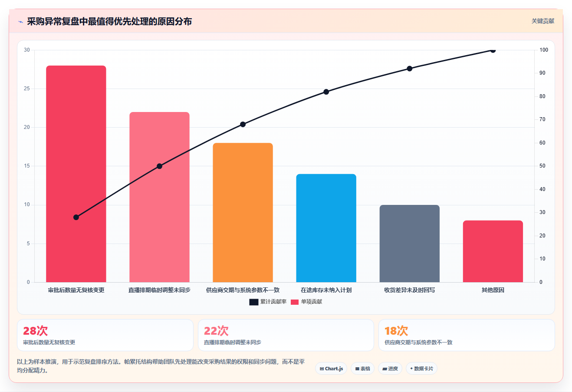Click the cumulative line point at 100 percent

tap(493, 50)
